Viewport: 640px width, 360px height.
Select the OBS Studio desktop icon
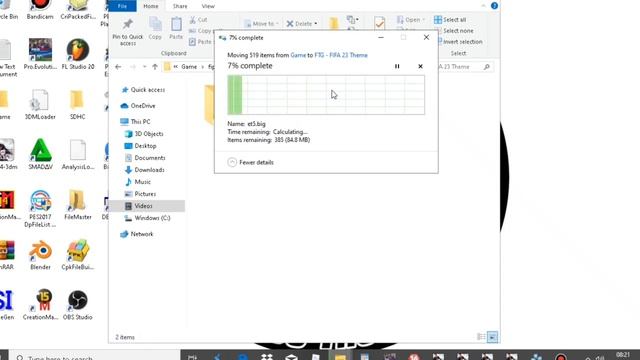click(x=78, y=304)
